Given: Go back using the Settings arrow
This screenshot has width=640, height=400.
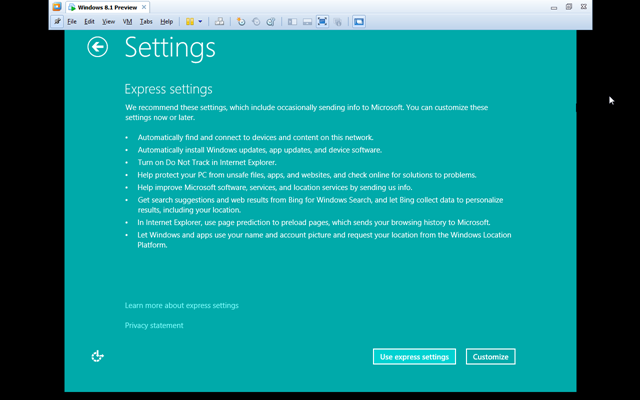Looking at the screenshot, I should [98, 47].
